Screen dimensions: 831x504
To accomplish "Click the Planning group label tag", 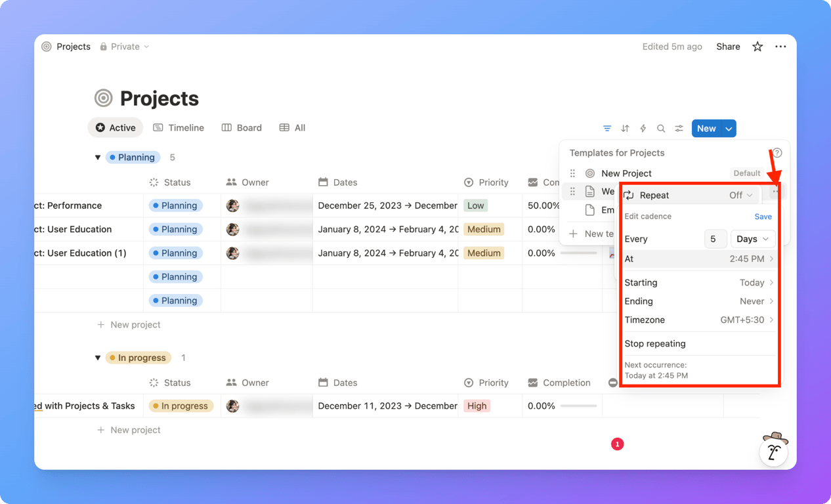I will 133,157.
